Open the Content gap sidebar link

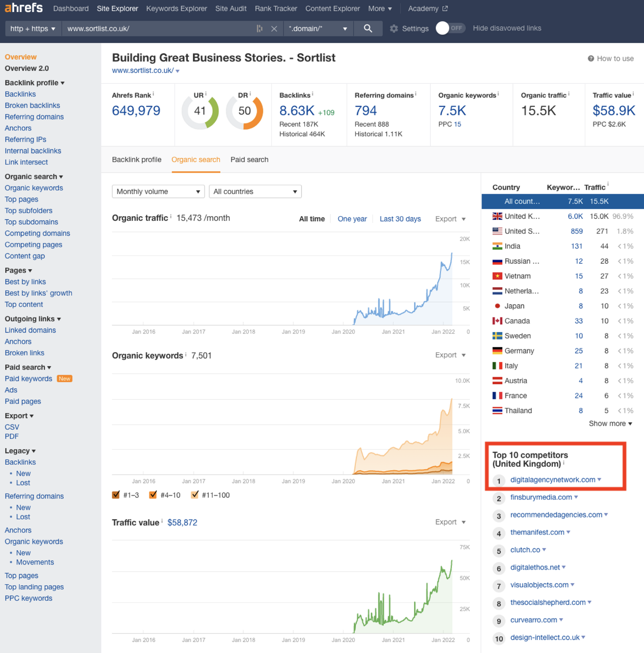point(25,256)
